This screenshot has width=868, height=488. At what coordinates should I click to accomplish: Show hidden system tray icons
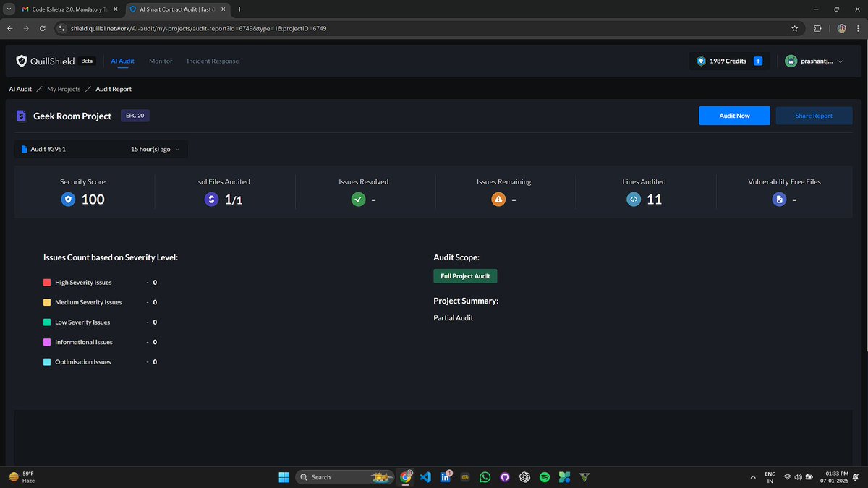(x=754, y=476)
